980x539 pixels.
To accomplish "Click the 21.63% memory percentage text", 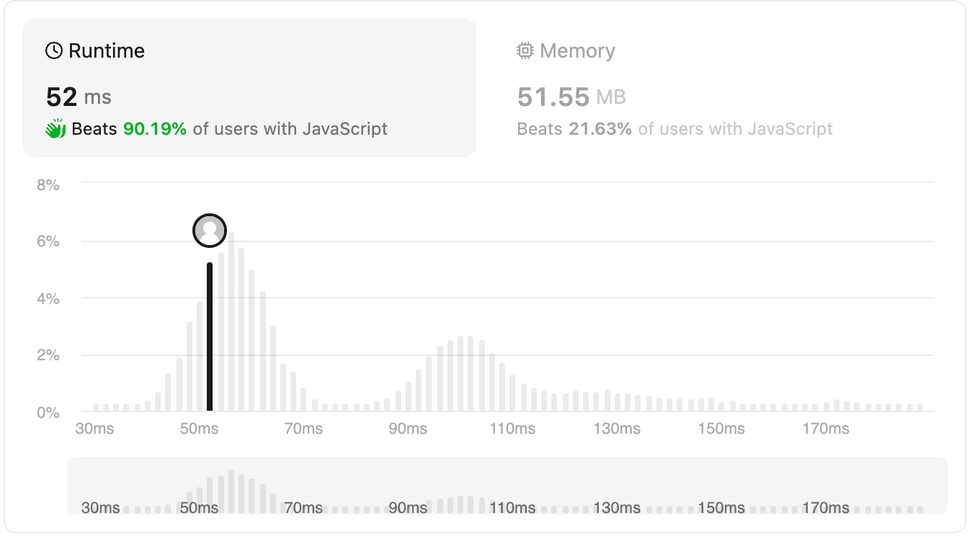I will coord(600,129).
